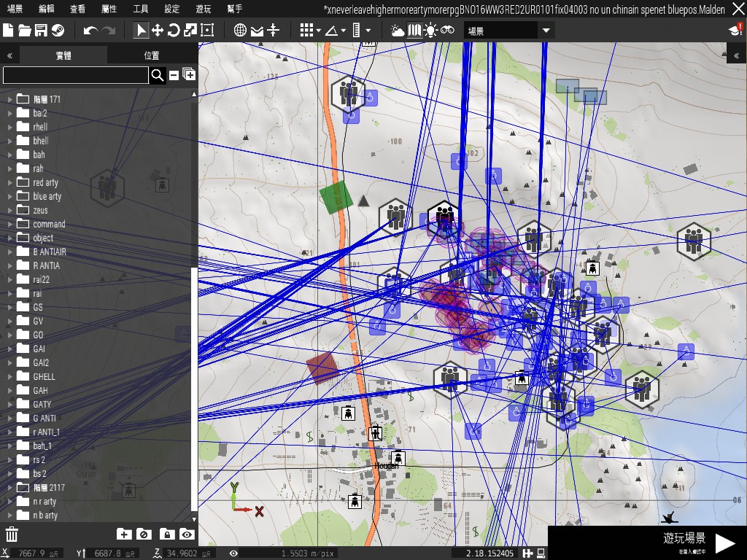747x560 pixels.
Task: Expand the 'command' layer
Action: coord(9,224)
